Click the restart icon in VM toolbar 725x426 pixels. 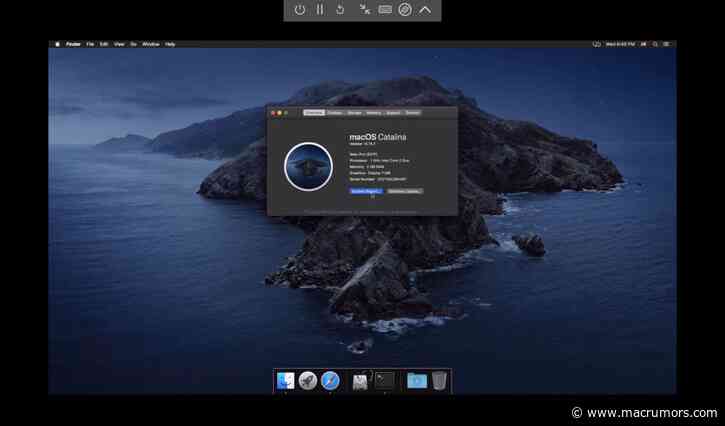click(x=340, y=10)
